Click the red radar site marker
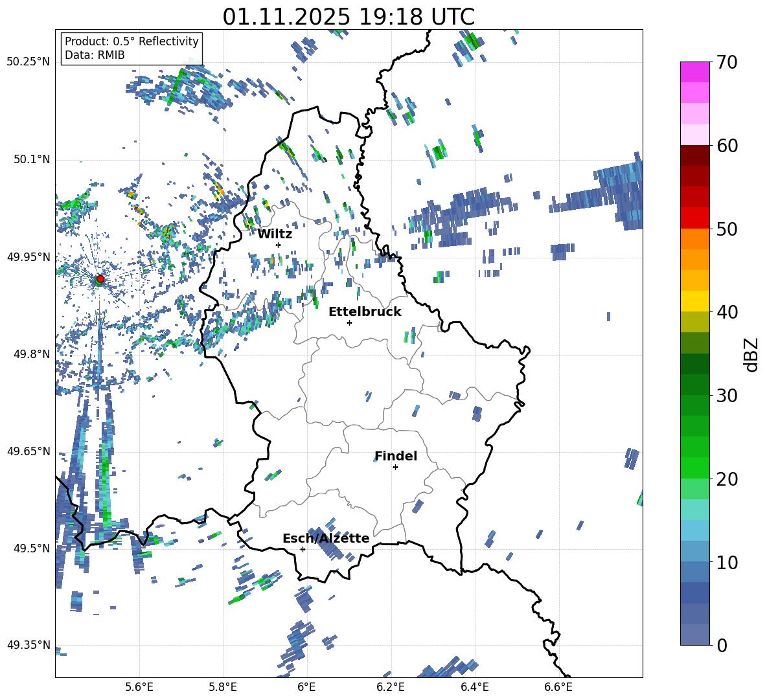 100,279
